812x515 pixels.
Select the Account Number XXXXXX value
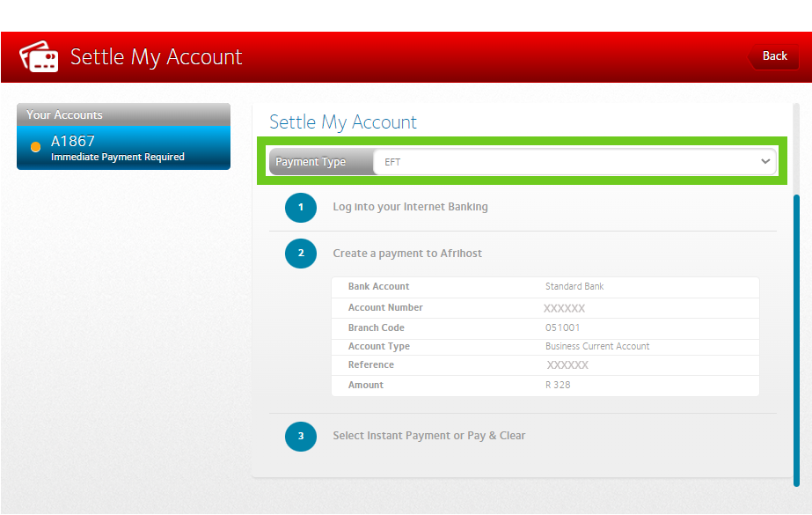click(564, 308)
